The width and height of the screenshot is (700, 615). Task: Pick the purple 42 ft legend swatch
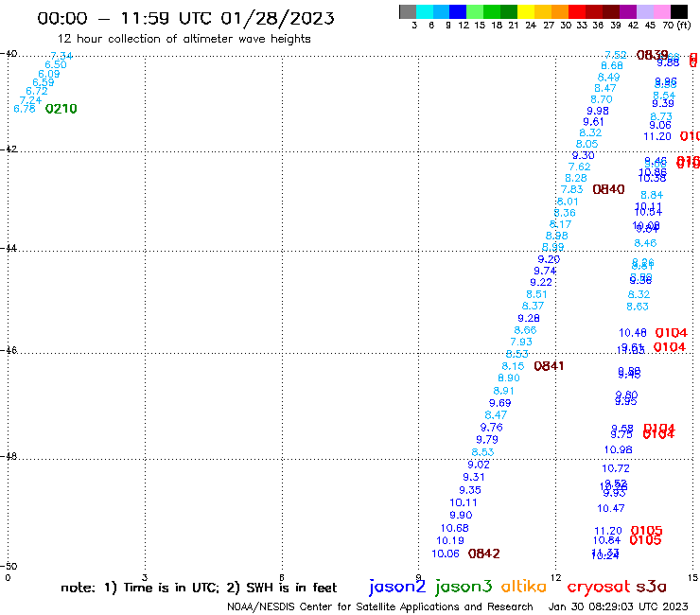(628, 11)
